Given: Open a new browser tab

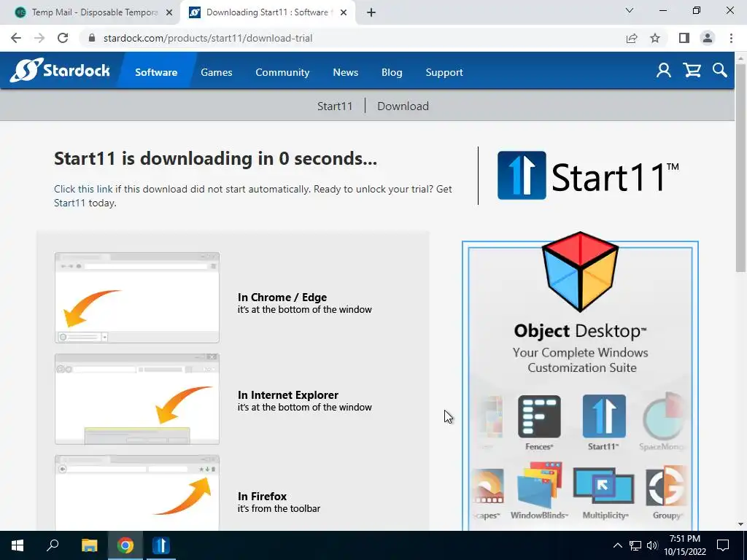Looking at the screenshot, I should pyautogui.click(x=371, y=13).
